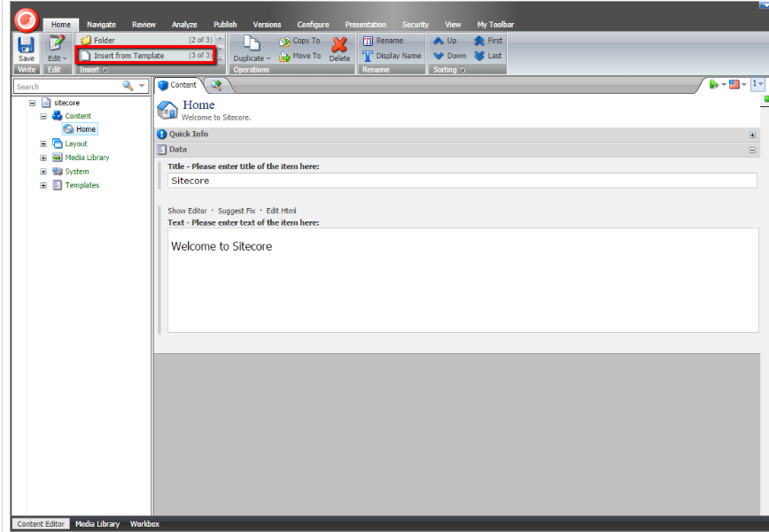Click the Suggest Fix link
Viewport: 769px width, 532px height.
pos(237,212)
